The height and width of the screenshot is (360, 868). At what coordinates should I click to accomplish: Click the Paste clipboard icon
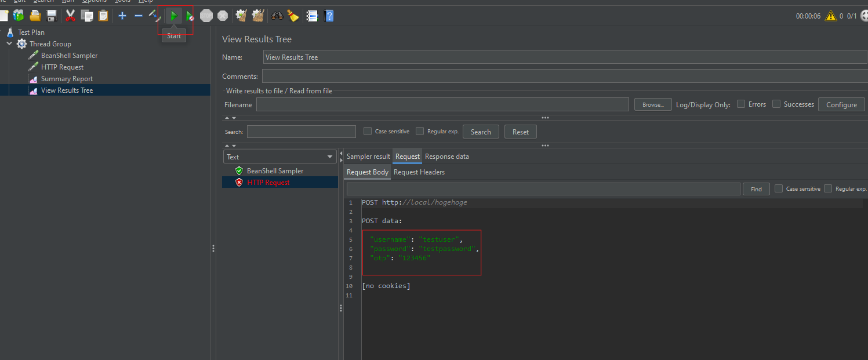click(103, 16)
